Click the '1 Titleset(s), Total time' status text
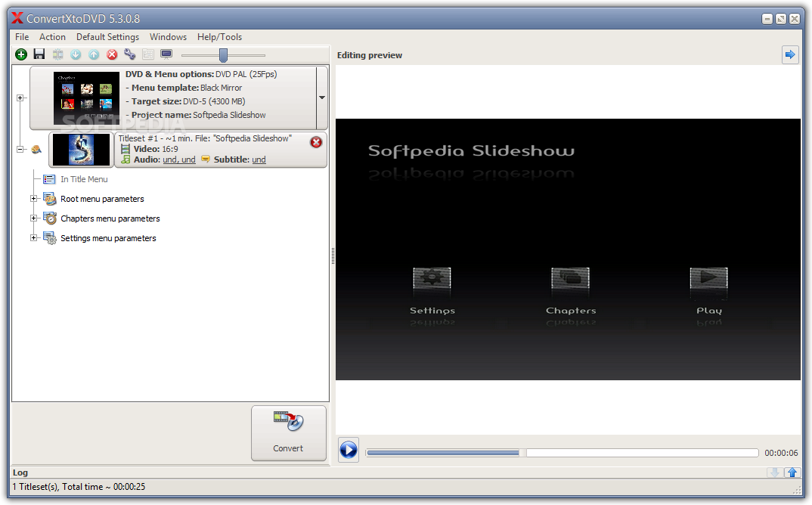The width and height of the screenshot is (812, 505). click(x=79, y=486)
